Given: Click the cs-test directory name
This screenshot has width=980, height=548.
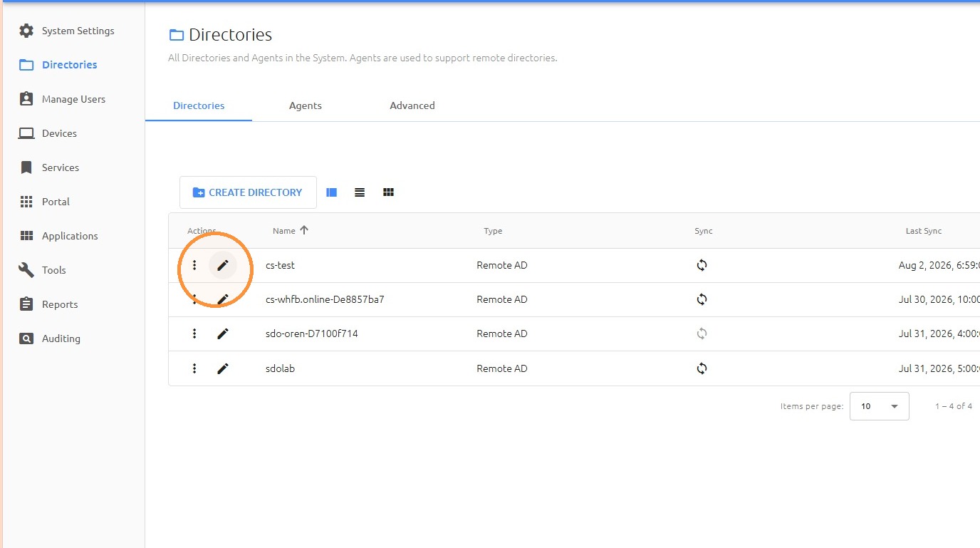Looking at the screenshot, I should pyautogui.click(x=280, y=265).
